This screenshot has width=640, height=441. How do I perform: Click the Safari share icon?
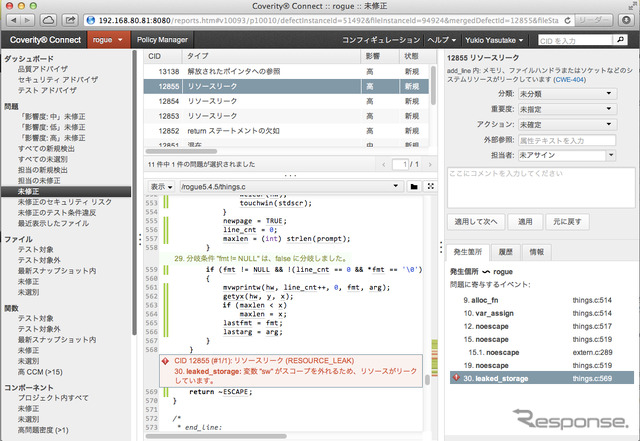click(x=70, y=20)
